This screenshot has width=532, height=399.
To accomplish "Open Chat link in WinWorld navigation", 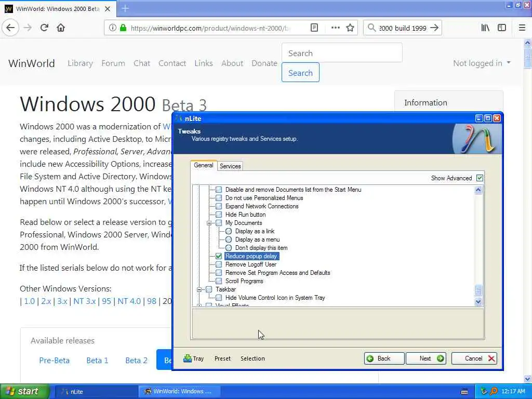I will (x=141, y=63).
